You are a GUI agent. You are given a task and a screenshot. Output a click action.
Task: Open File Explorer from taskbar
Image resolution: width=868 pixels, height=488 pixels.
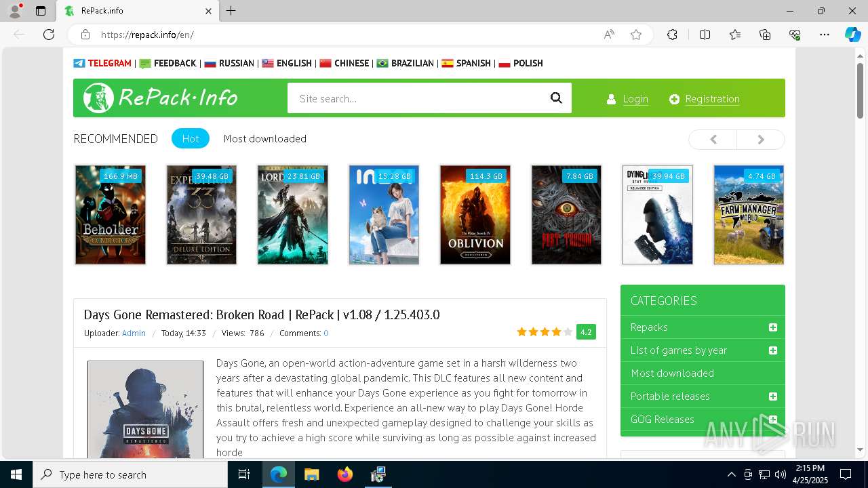[311, 474]
